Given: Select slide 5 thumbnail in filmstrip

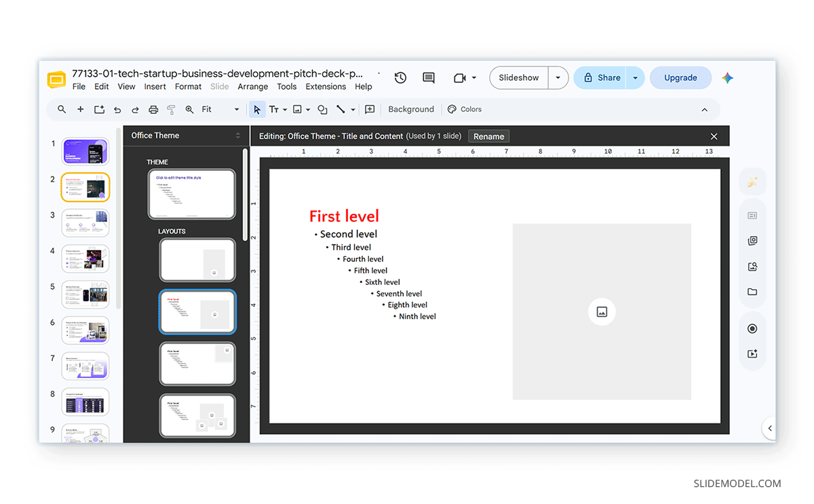Looking at the screenshot, I should 85,294.
